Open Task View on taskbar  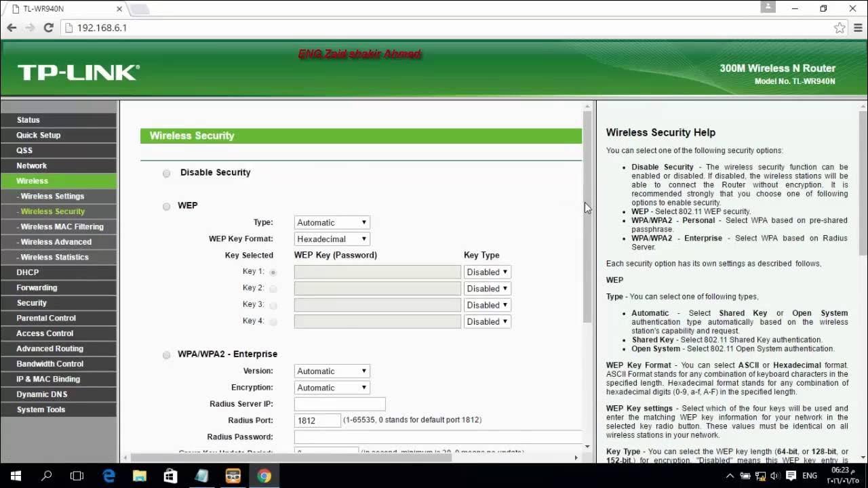pyautogui.click(x=77, y=476)
